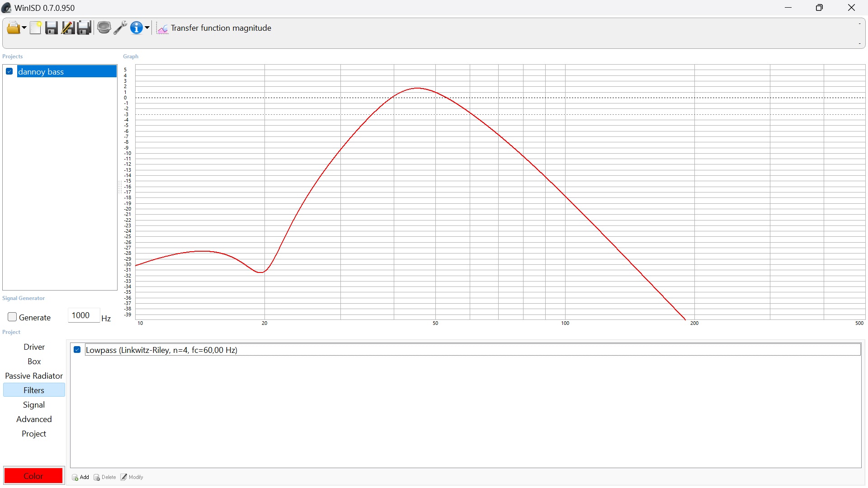Click the Transfer function magnitude icon
This screenshot has height=488, width=868.
click(x=161, y=28)
